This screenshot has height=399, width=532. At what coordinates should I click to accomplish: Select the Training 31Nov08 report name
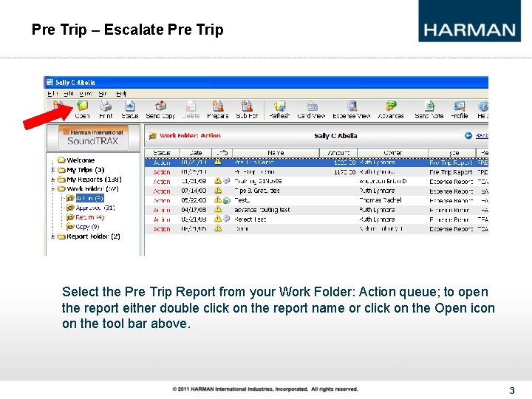tap(258, 181)
